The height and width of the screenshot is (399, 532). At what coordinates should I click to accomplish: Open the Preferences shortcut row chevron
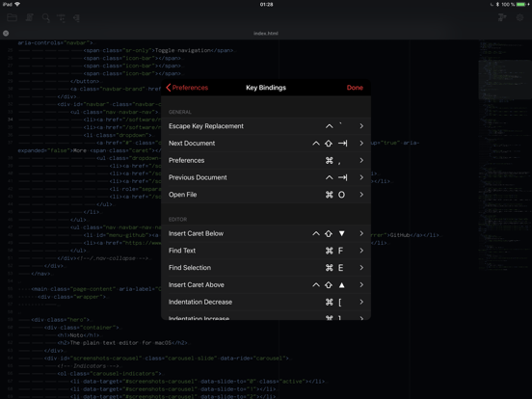361,160
